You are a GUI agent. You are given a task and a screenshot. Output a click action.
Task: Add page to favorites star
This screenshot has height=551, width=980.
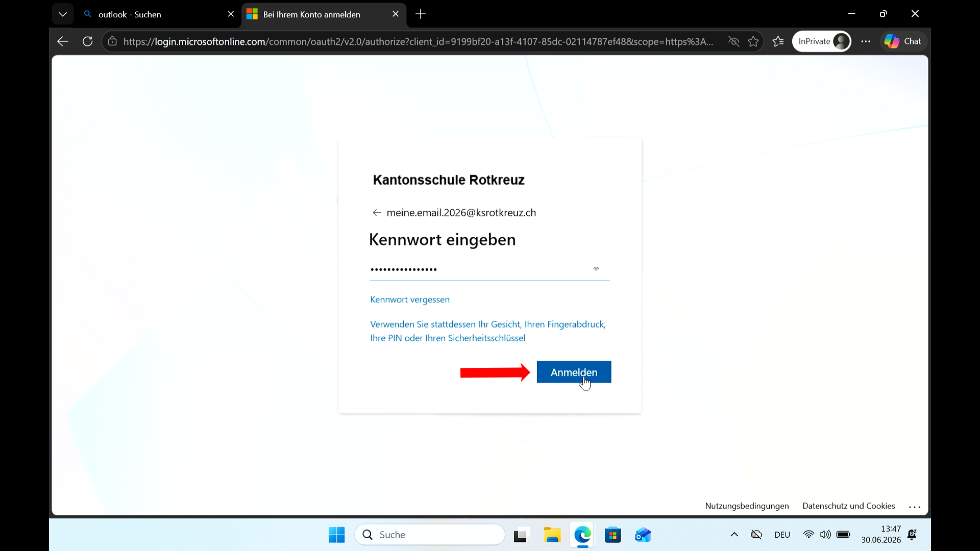tap(753, 41)
